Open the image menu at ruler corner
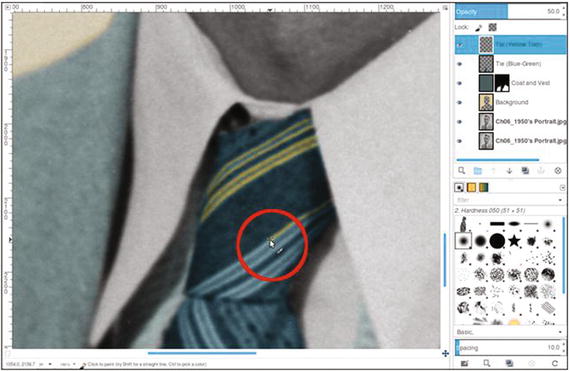 [x=8, y=7]
